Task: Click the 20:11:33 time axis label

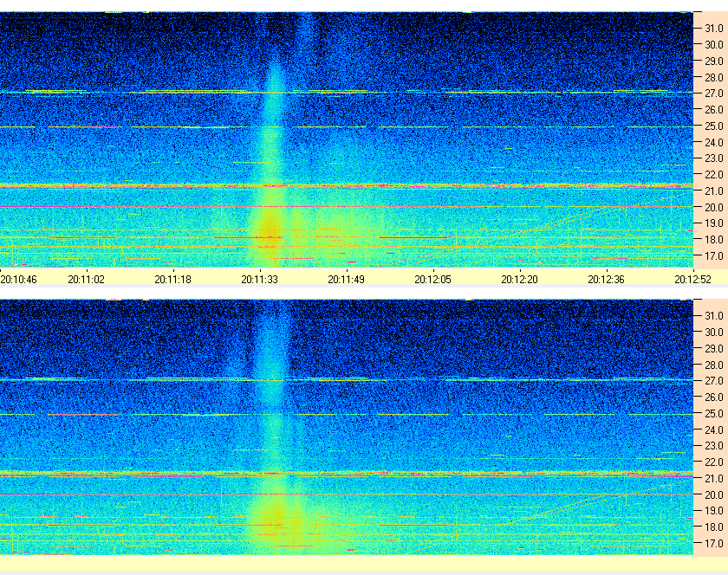Action: (259, 280)
